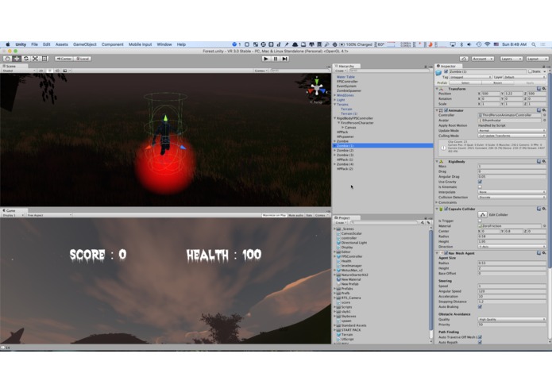Image resolution: width=552 pixels, height=392 pixels.
Task: Expand Zombie (2) in Hierarchy
Action: click(335, 150)
